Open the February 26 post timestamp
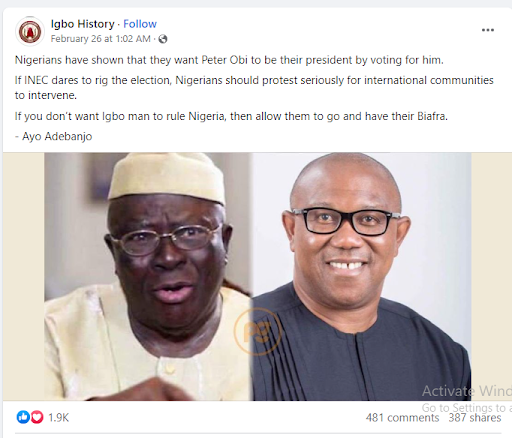This screenshot has height=438, width=512. [100, 39]
